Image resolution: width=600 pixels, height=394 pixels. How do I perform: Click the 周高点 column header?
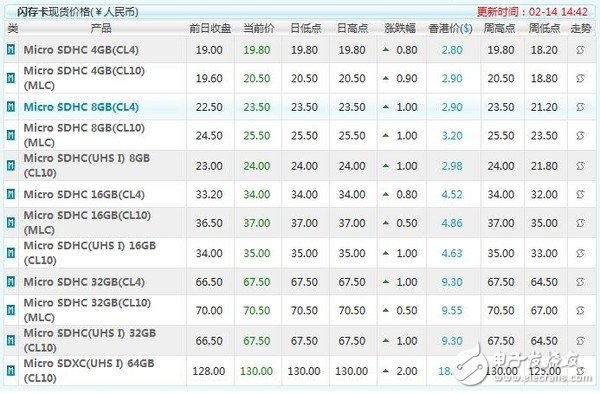[499, 28]
